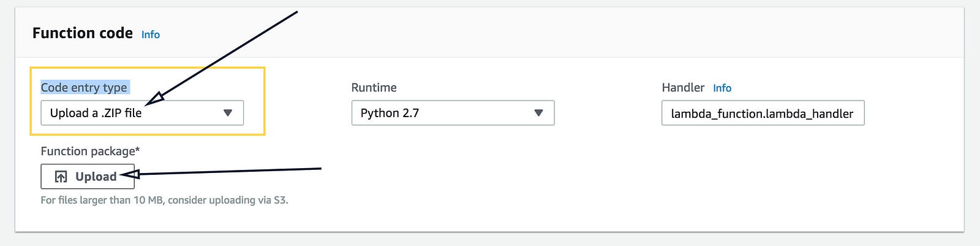
Task: Click the Code entry type dropdown arrow
Action: tap(228, 113)
